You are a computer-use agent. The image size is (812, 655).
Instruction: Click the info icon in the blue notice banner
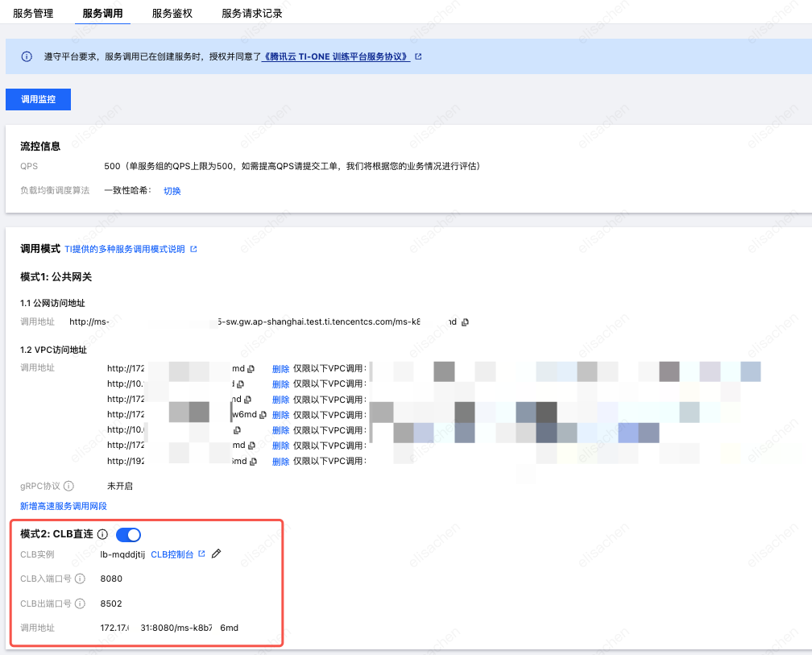[x=27, y=56]
